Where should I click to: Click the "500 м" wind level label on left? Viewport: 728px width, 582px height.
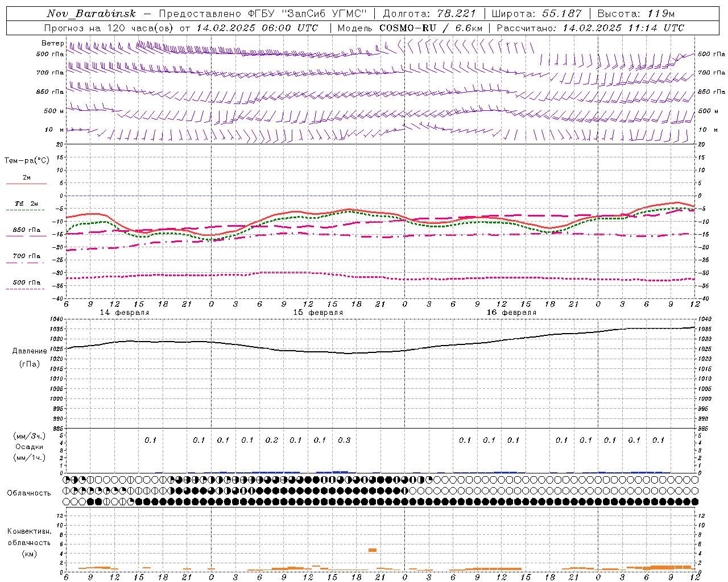[54, 111]
